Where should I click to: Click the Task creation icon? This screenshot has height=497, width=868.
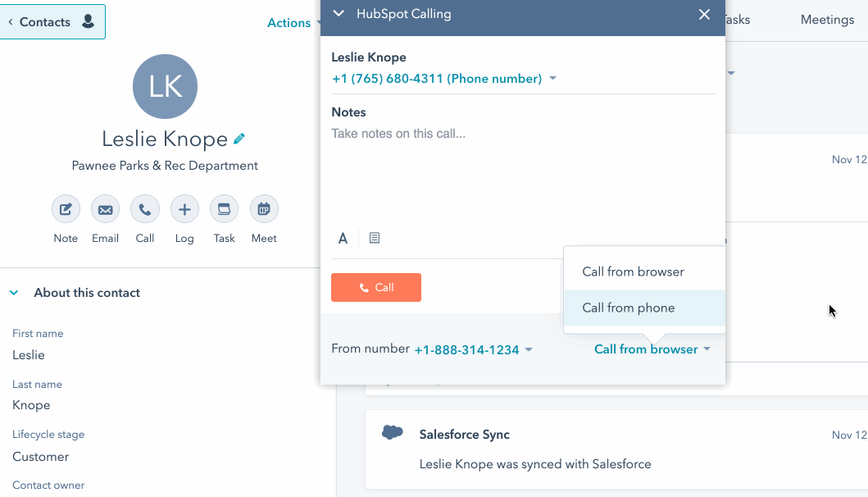click(224, 209)
